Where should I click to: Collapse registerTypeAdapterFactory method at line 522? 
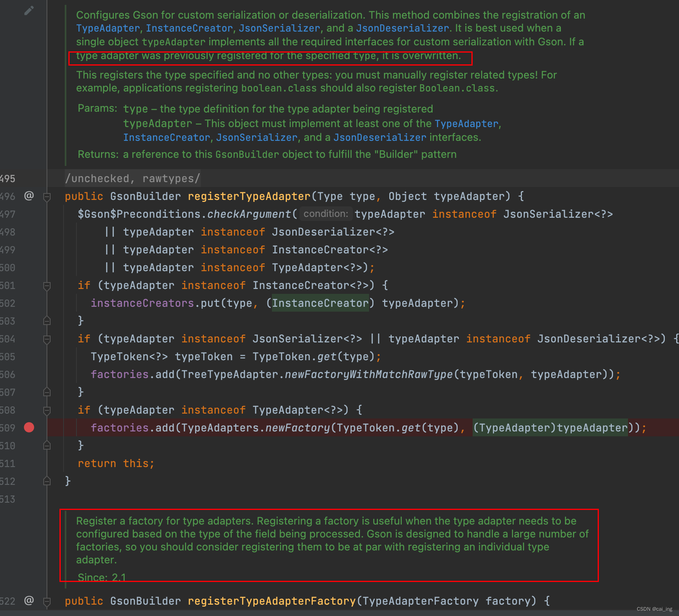point(47,602)
